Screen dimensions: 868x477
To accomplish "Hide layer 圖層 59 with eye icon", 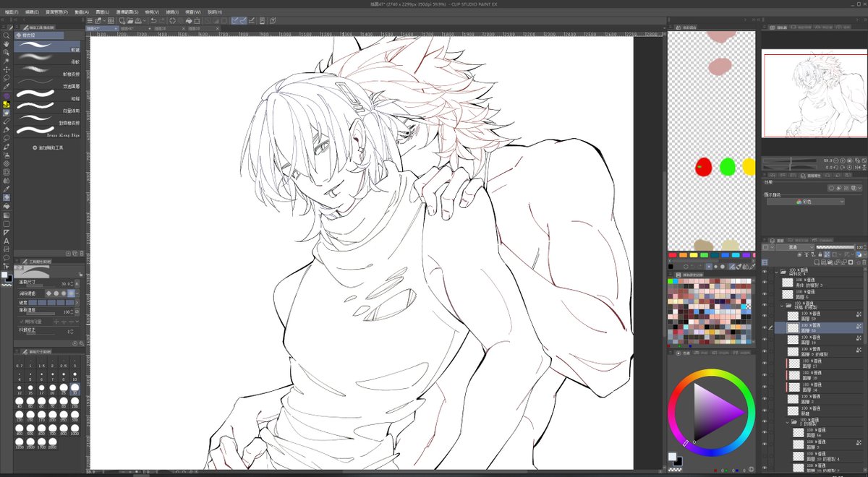I will (765, 316).
